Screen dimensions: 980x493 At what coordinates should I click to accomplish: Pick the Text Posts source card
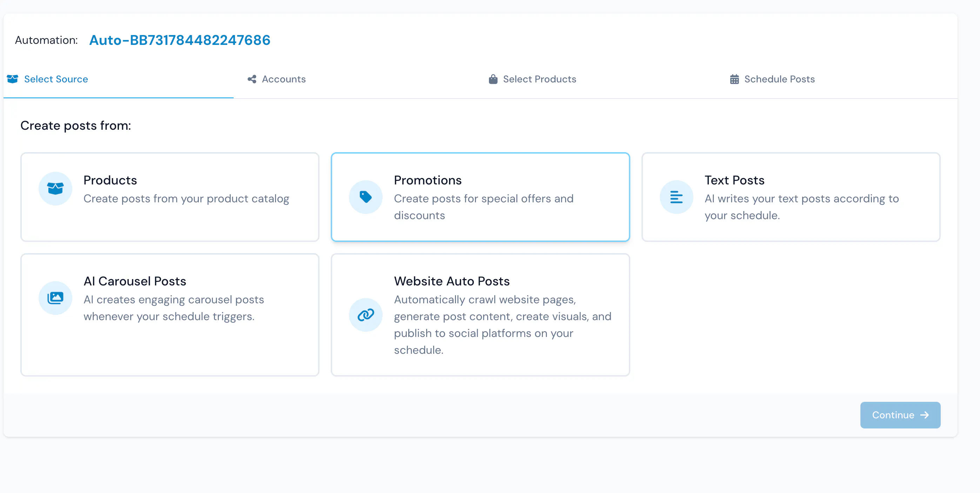791,197
